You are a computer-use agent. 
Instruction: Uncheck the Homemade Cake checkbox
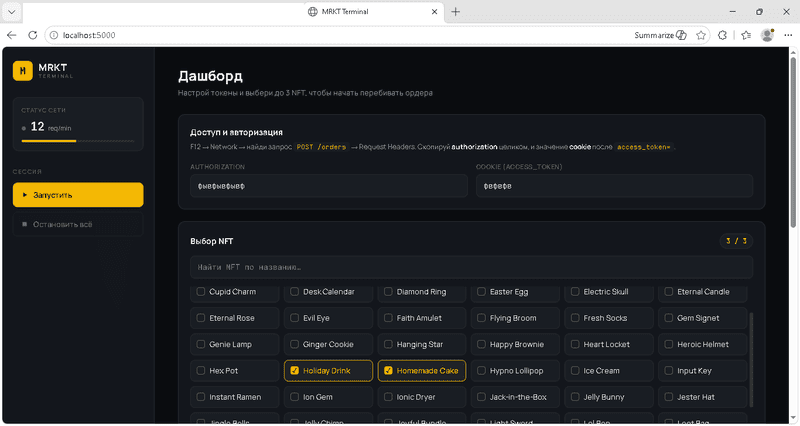point(388,370)
